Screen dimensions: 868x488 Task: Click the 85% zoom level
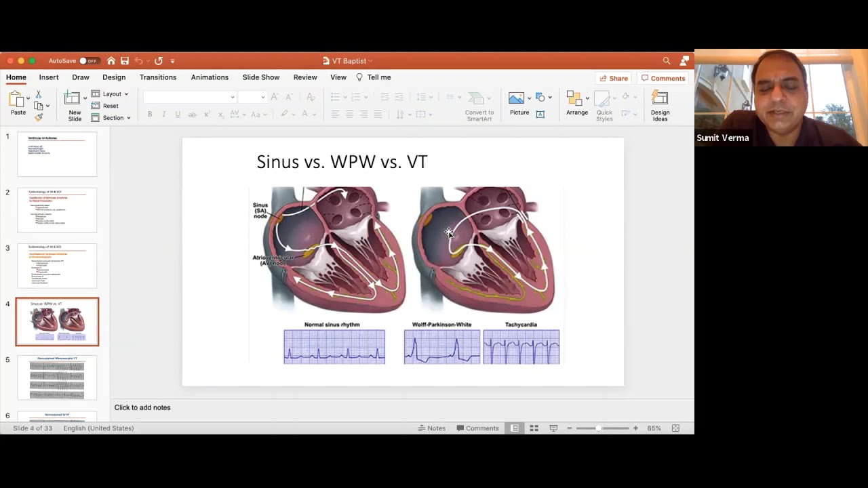(x=654, y=428)
